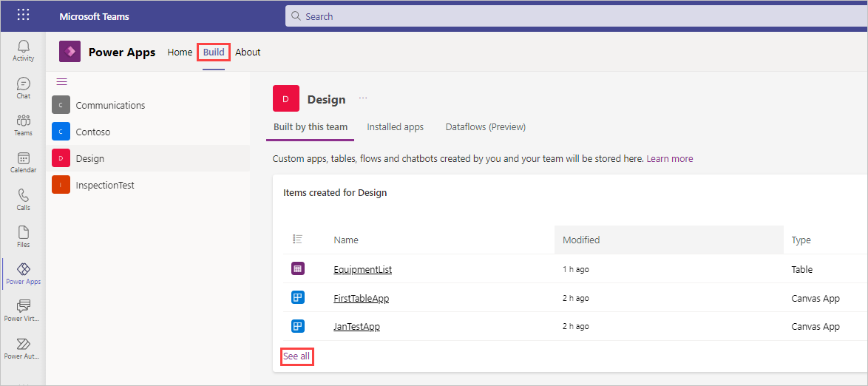Click the Microsoft Teams title text

pos(94,16)
